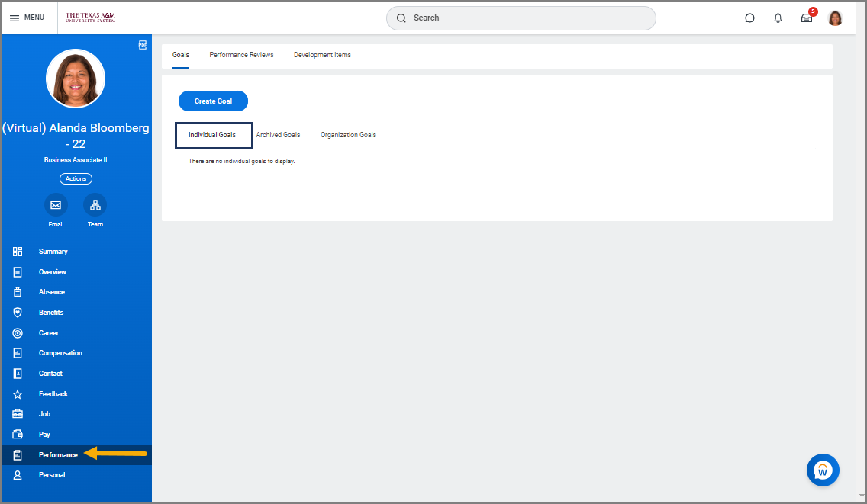Open the Development Items tab
This screenshot has height=504, width=867.
point(322,55)
